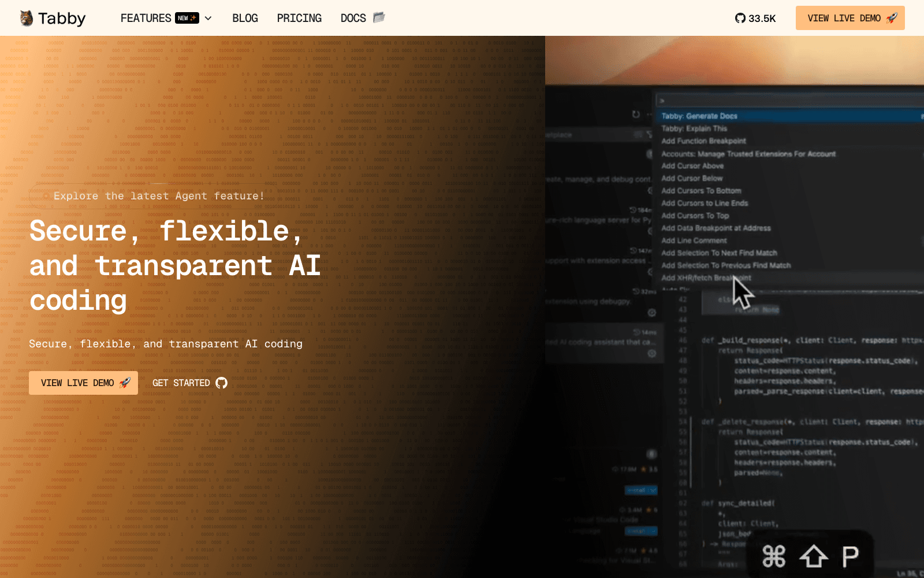Play the Tabby demo video thumbnail
This screenshot has height=578, width=924.
coord(735,307)
